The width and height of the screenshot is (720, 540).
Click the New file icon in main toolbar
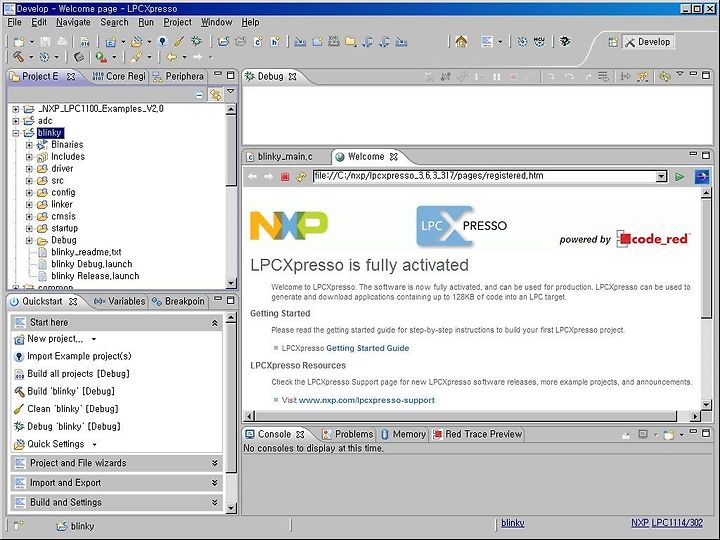[19, 42]
